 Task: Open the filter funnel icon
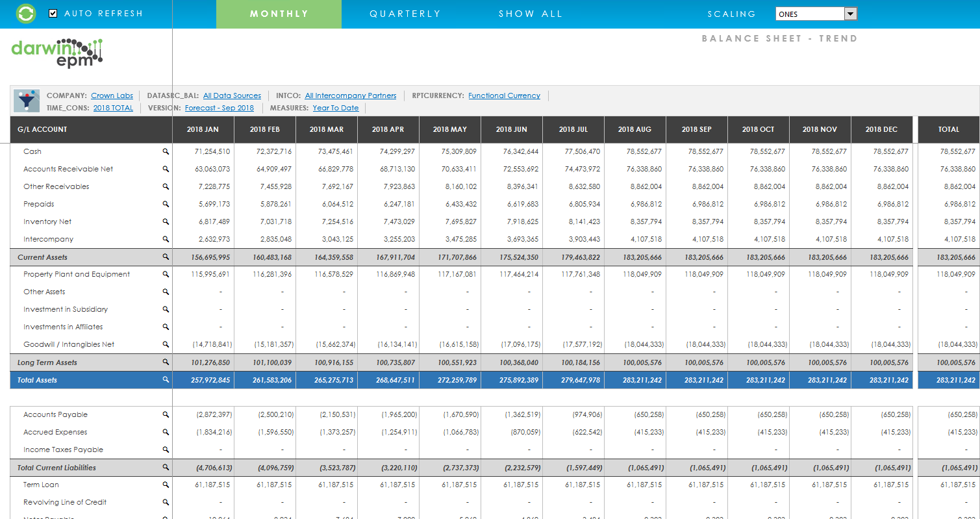pos(27,101)
